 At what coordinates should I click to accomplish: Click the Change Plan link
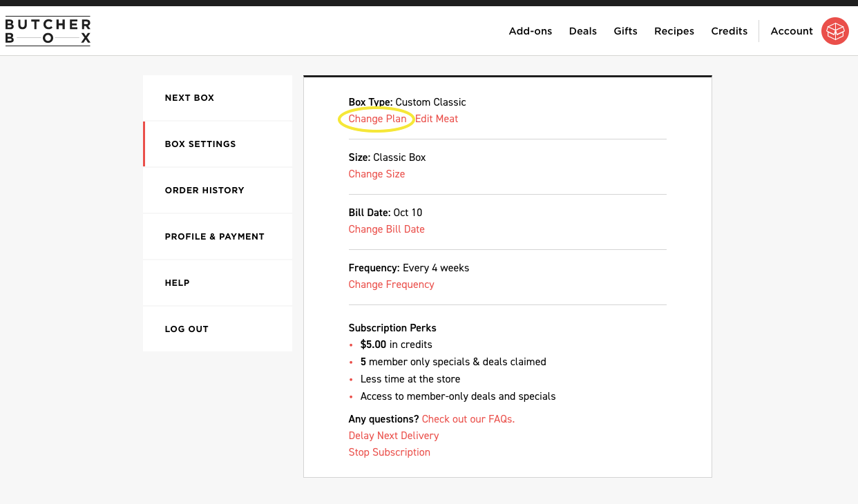click(377, 119)
